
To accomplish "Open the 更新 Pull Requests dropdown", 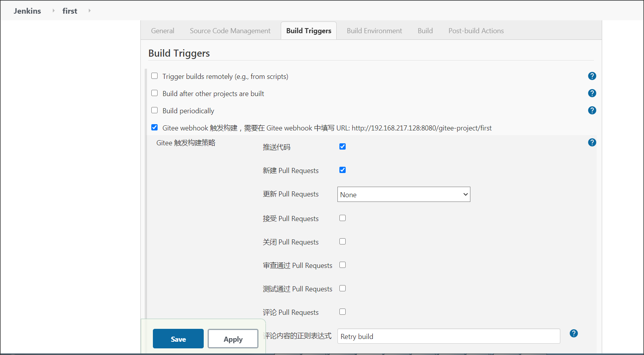I will [404, 194].
